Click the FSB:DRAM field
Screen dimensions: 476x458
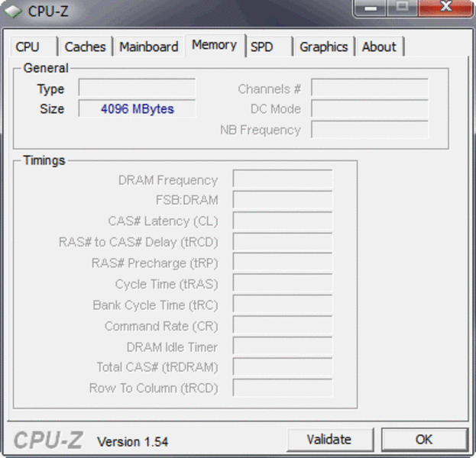coord(283,199)
